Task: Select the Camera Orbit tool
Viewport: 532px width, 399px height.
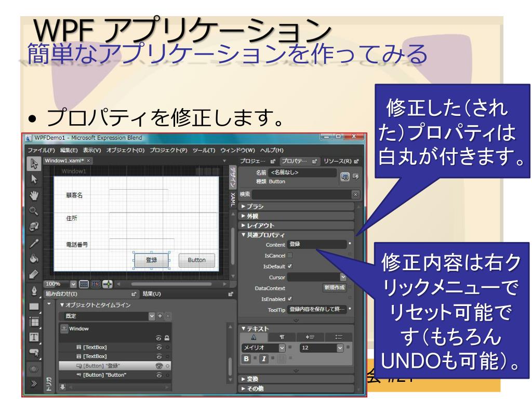Action: (34, 226)
